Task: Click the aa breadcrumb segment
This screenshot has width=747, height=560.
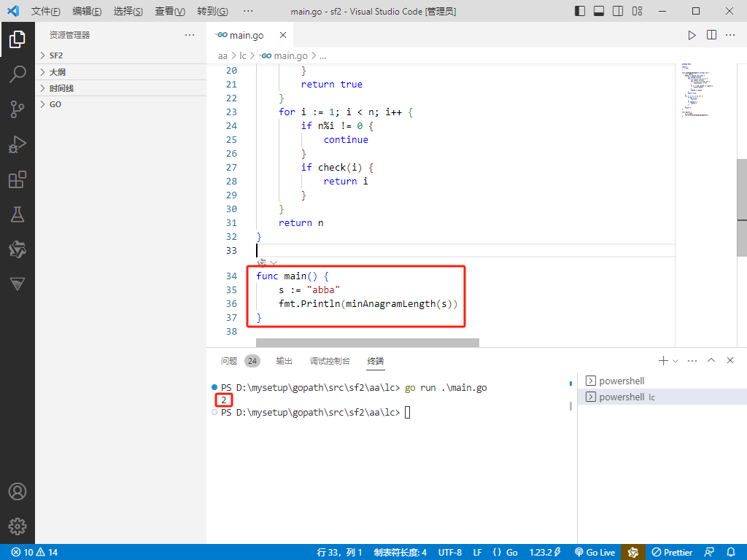Action: (222, 56)
